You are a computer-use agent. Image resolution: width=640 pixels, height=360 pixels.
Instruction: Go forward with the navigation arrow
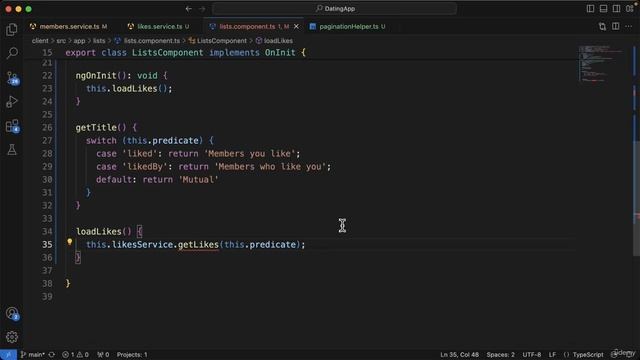202,9
